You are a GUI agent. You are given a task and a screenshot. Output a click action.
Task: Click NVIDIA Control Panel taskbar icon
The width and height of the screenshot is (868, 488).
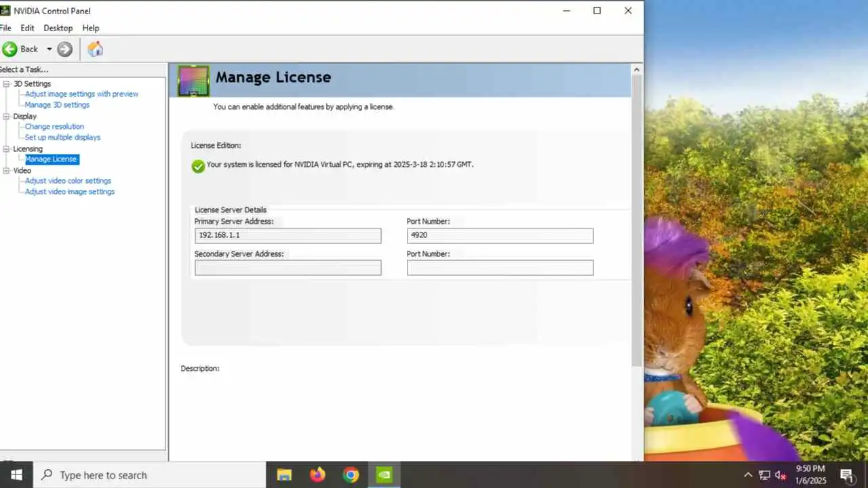(x=384, y=474)
